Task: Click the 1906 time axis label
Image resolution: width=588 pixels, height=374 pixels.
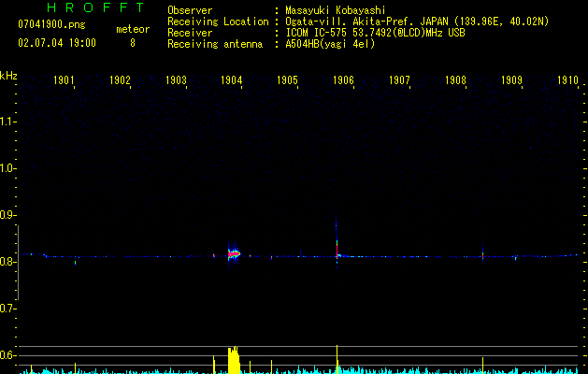Action: tap(343, 80)
